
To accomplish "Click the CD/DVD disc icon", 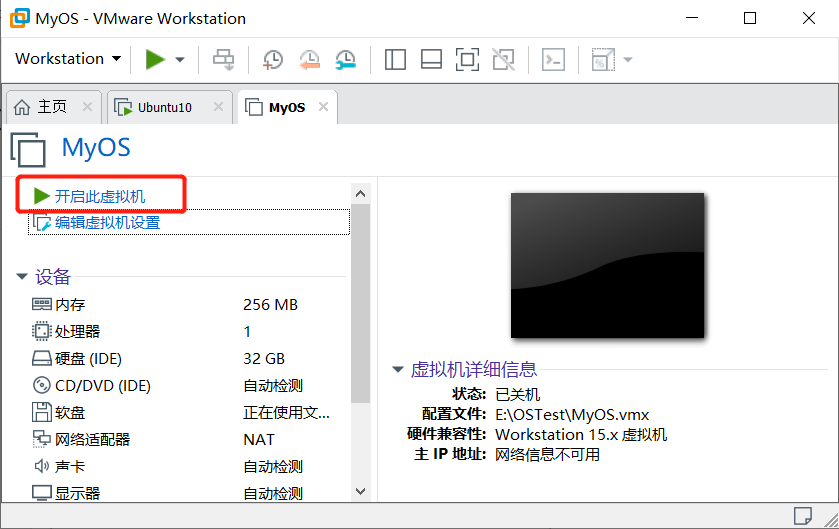I will (42, 385).
